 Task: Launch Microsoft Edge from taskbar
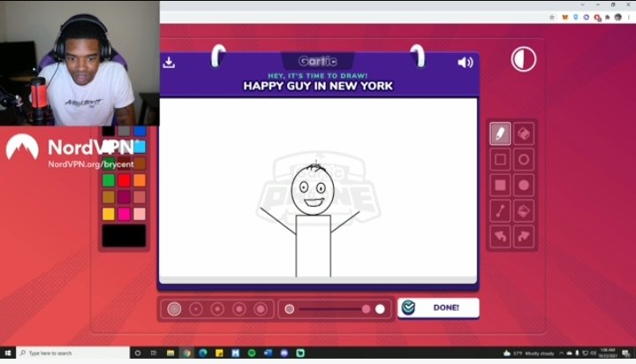point(203,353)
